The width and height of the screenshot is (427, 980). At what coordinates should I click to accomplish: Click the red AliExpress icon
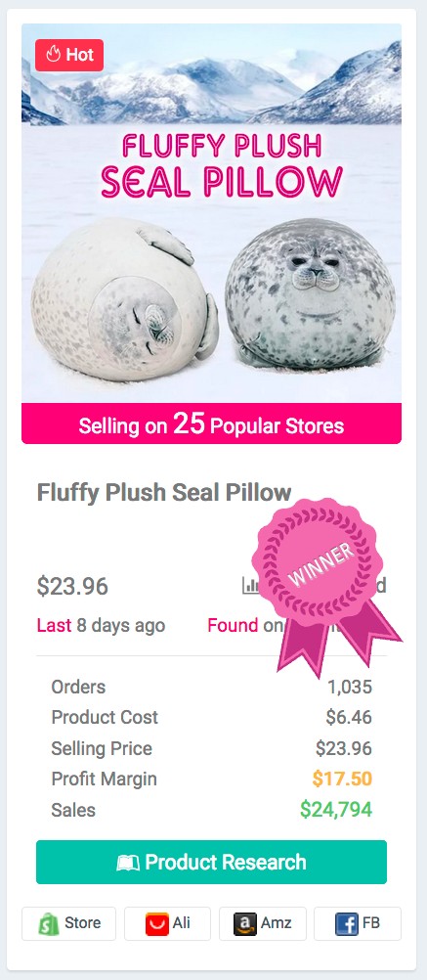click(156, 923)
